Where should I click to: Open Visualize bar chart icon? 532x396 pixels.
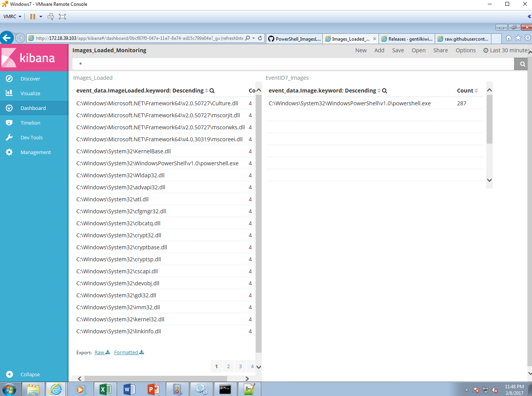9,93
